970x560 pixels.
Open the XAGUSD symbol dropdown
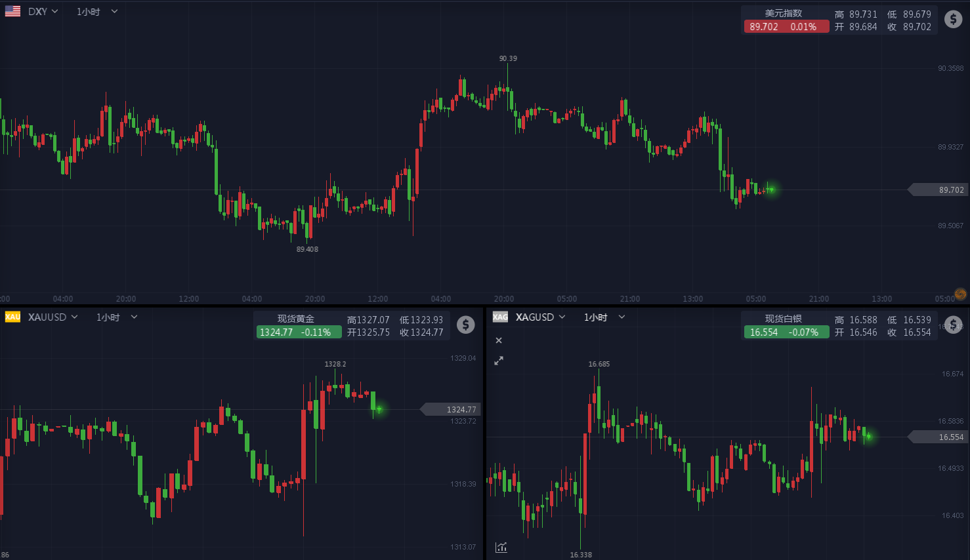(541, 317)
